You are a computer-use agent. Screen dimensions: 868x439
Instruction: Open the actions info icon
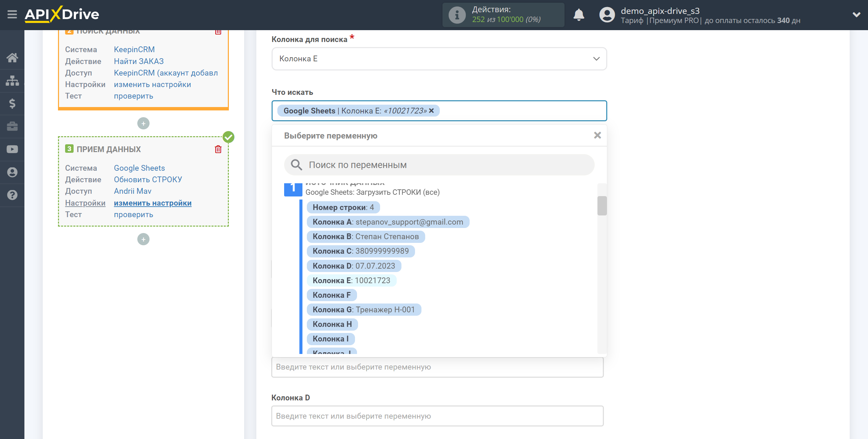tap(457, 15)
